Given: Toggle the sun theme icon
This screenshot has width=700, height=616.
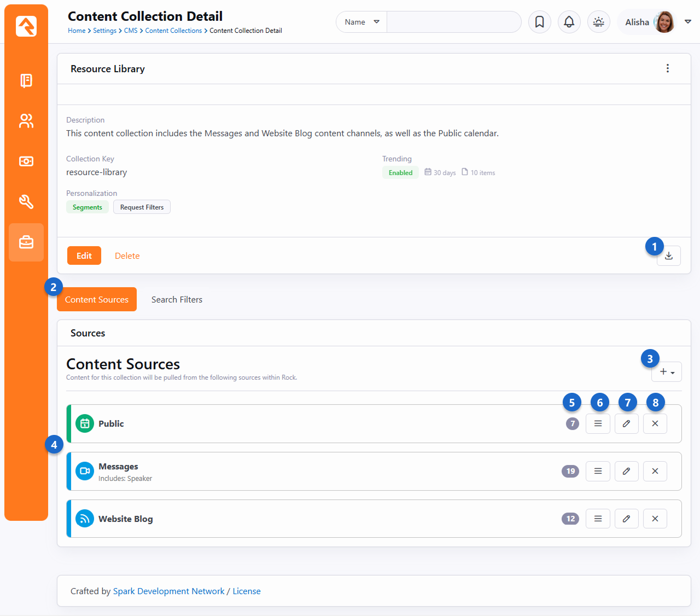Looking at the screenshot, I should click(x=599, y=22).
